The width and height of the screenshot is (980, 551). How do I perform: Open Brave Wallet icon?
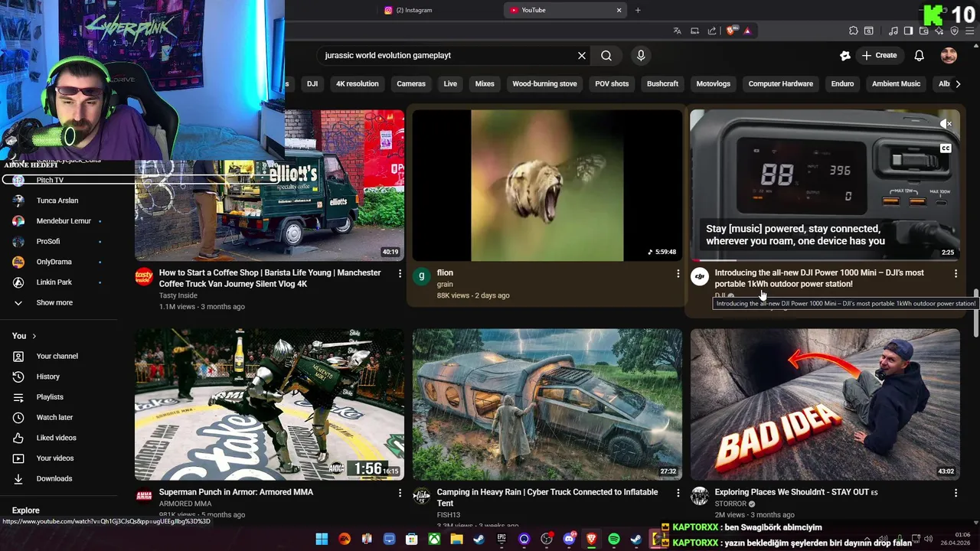click(923, 31)
